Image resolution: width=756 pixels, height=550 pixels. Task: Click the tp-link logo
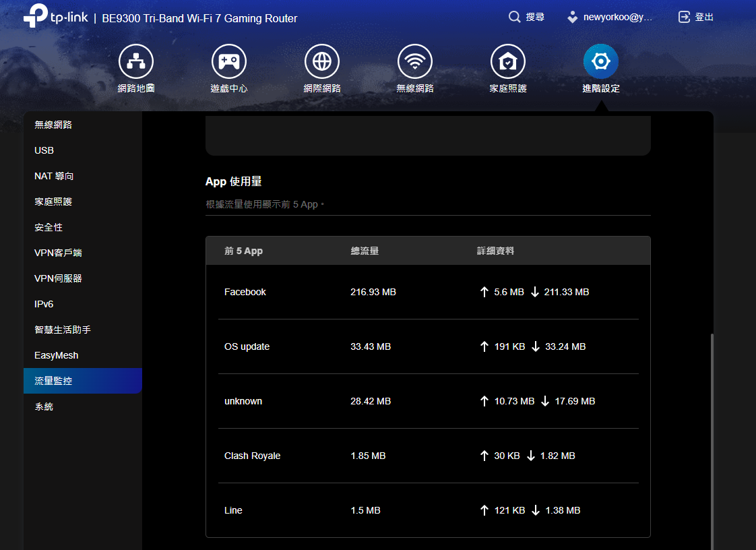tap(56, 16)
